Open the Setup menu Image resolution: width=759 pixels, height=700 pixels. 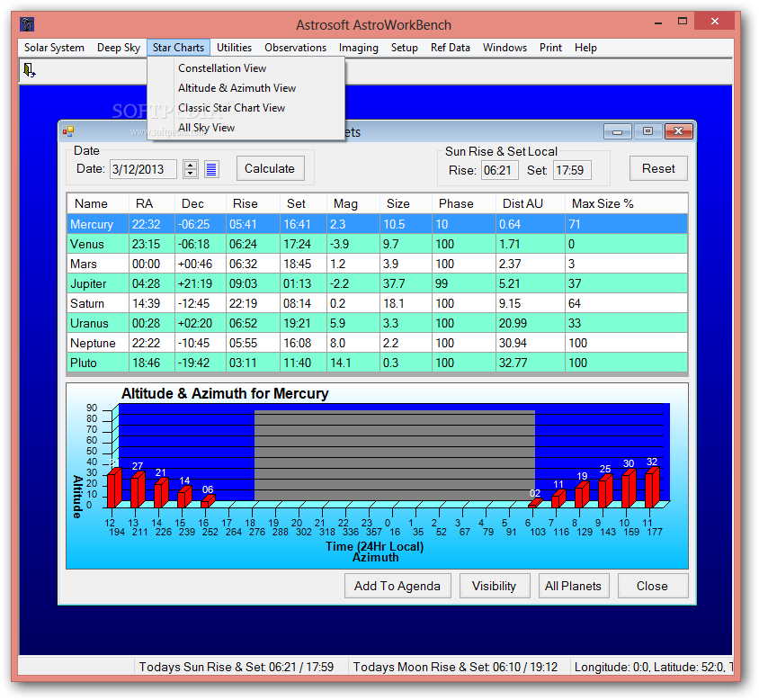(405, 48)
